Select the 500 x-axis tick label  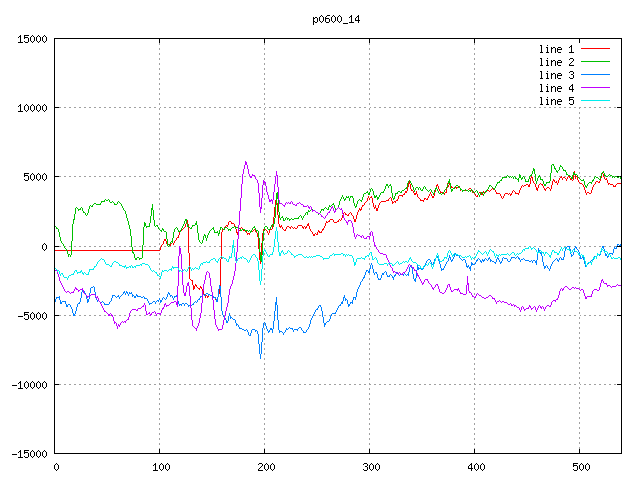(580, 467)
